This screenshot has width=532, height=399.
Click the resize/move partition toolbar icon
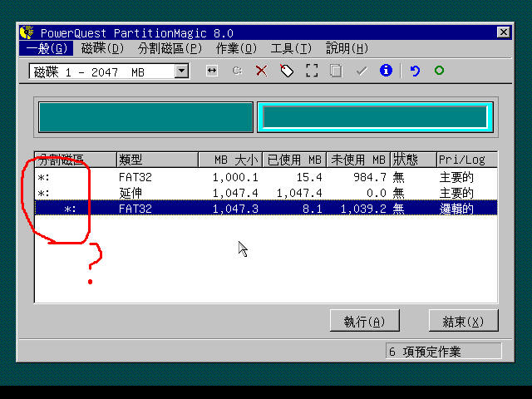coord(212,71)
